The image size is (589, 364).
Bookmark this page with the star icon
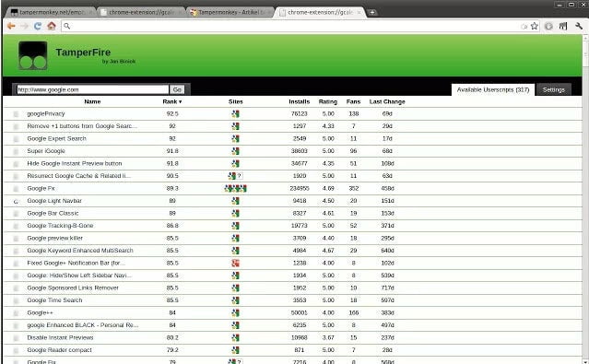(535, 26)
